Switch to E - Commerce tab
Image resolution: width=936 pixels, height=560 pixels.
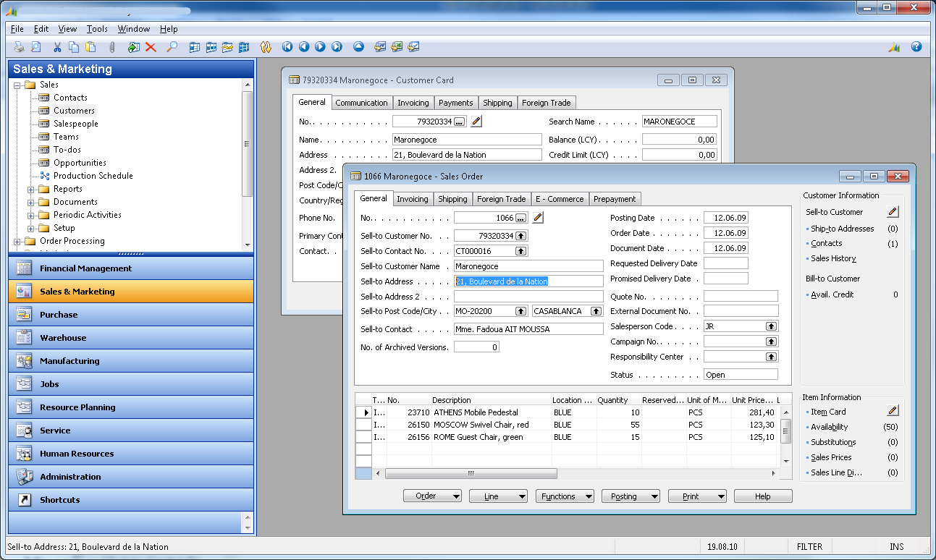[x=560, y=199]
